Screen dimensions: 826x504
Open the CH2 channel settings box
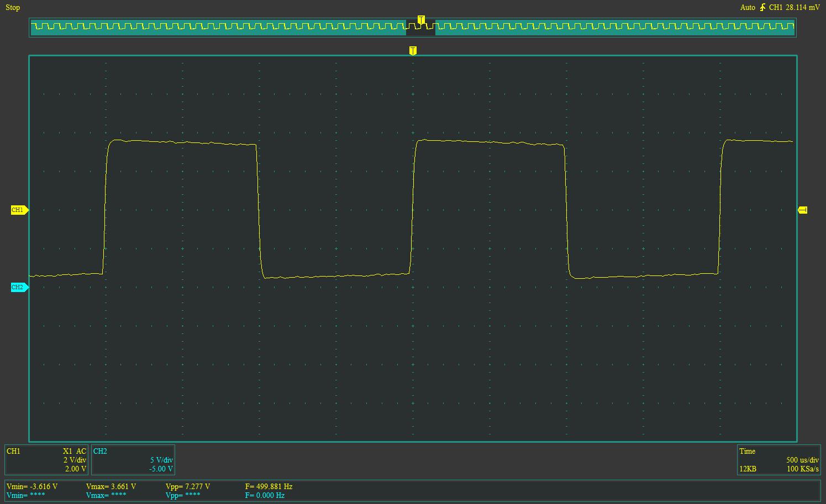pyautogui.click(x=133, y=460)
